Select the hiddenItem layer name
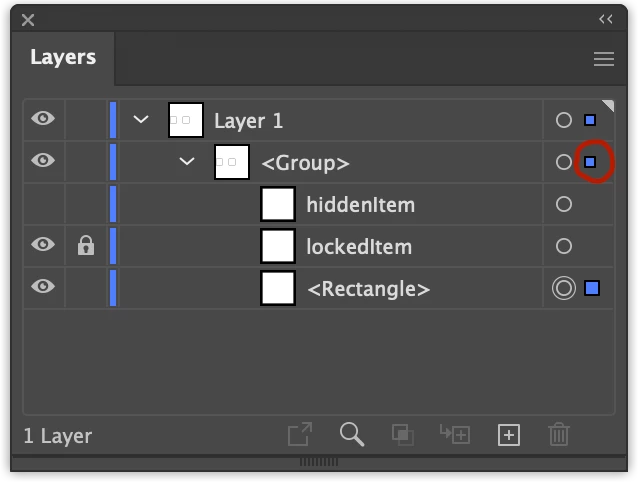The height and width of the screenshot is (486, 638). tap(360, 205)
